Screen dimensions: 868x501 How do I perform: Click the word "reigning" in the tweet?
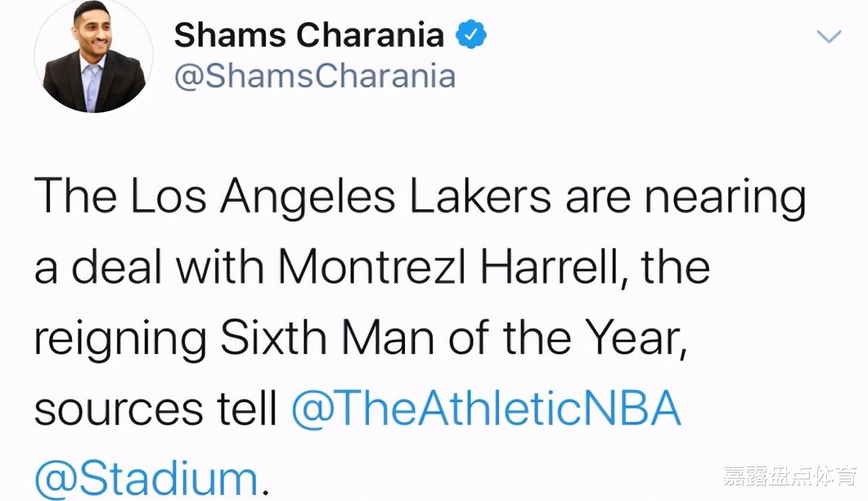pyautogui.click(x=121, y=340)
